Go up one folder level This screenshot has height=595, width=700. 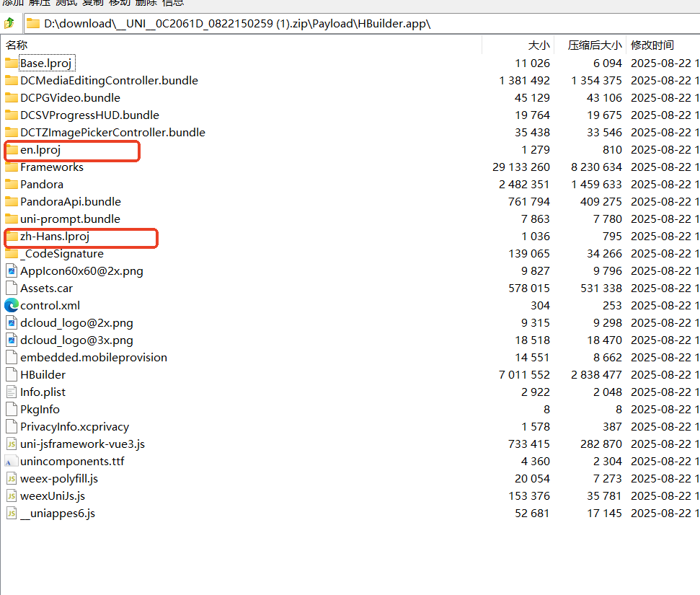tap(9, 23)
